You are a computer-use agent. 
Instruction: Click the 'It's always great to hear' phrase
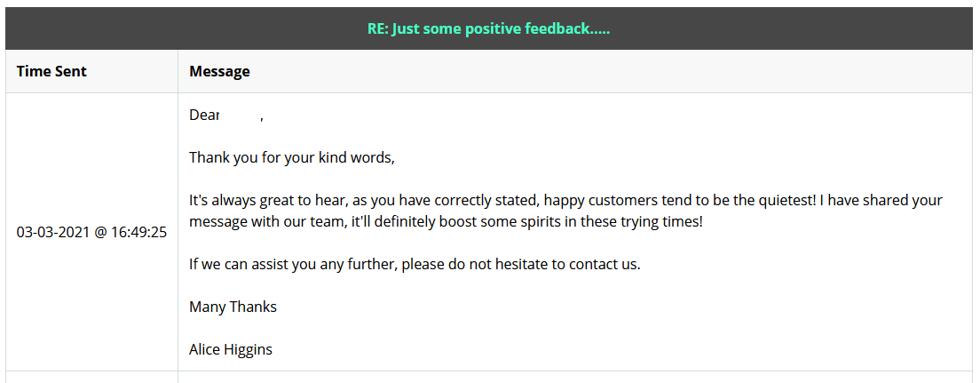pos(268,201)
